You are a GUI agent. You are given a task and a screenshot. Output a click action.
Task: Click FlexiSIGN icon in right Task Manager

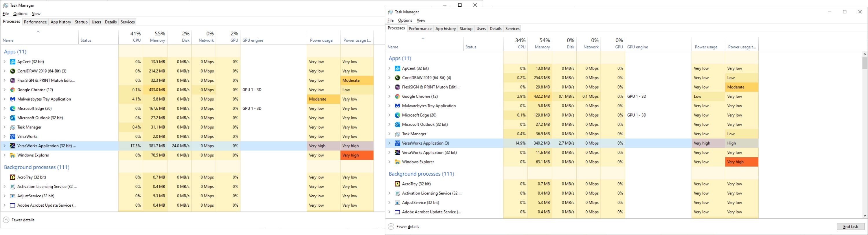pos(397,87)
